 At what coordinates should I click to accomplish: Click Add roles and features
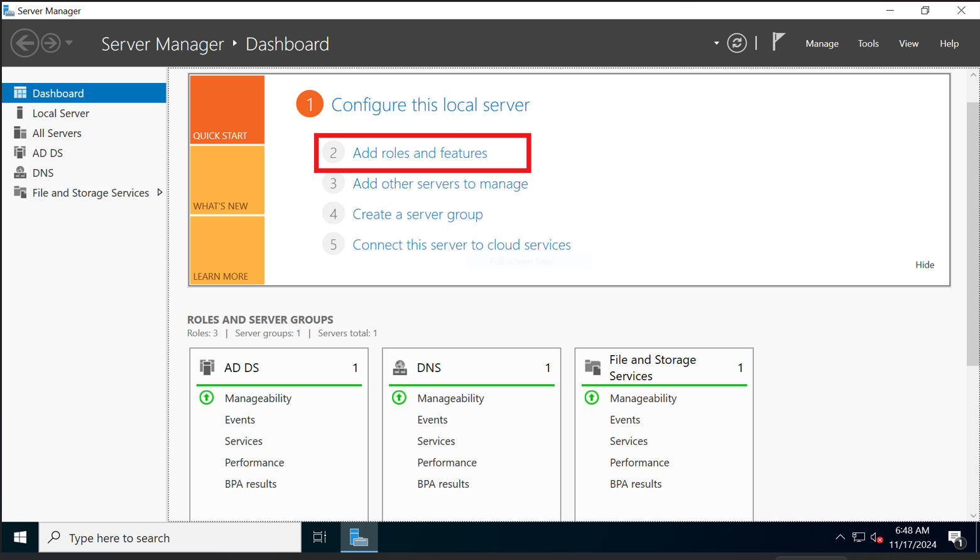pos(420,153)
